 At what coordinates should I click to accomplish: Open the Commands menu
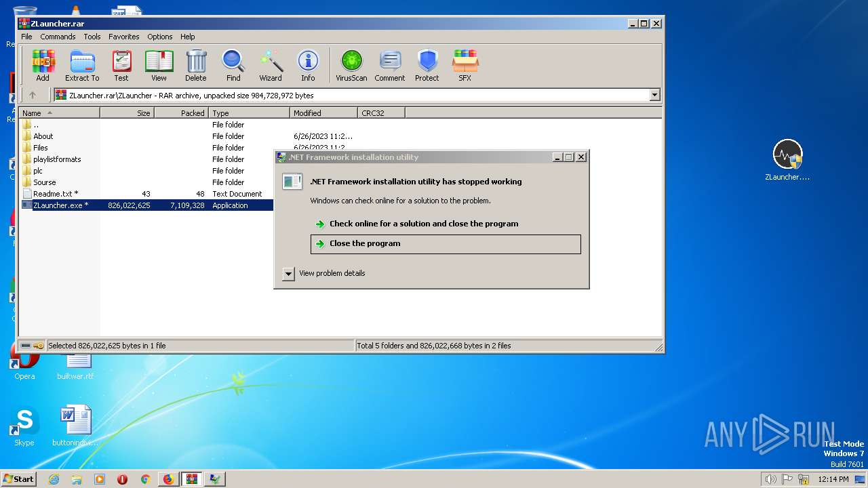pos(58,37)
